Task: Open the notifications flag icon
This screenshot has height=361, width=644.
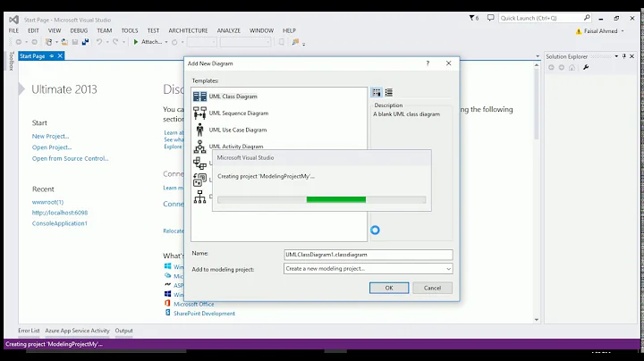Action: click(x=473, y=18)
